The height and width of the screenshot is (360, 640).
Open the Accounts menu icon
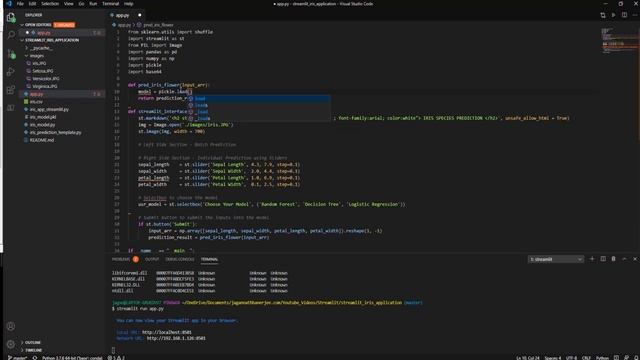[x=11, y=326]
